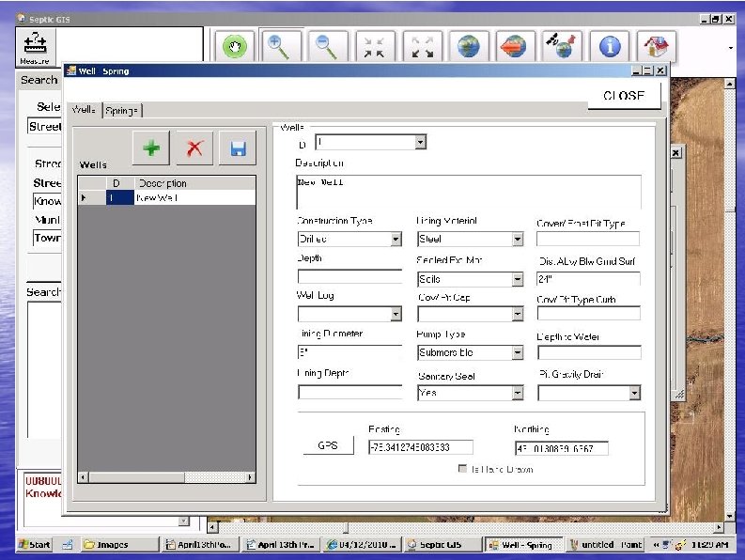This screenshot has width=745, height=560.
Task: Click the Cover/Frost Pit Type field
Action: (588, 239)
